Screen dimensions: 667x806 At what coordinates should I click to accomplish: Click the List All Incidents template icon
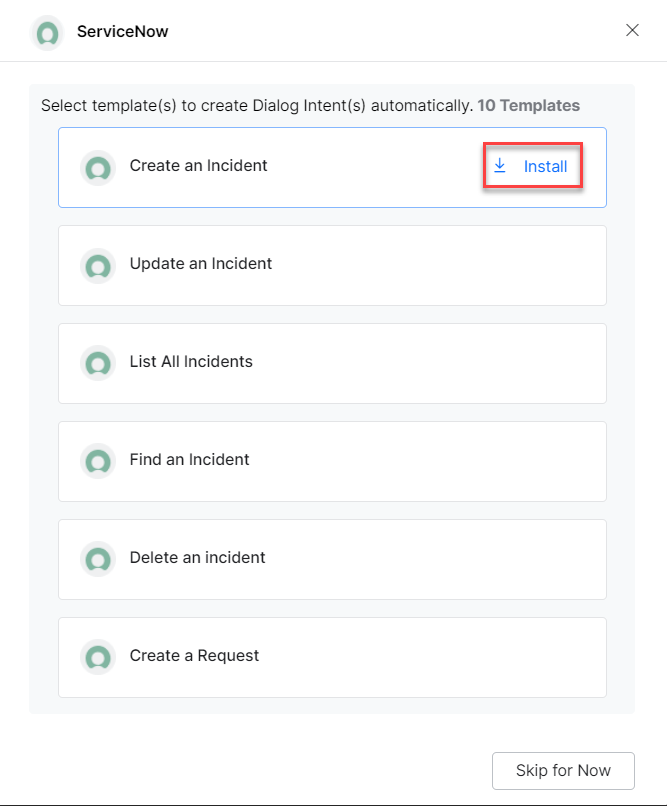pos(98,363)
